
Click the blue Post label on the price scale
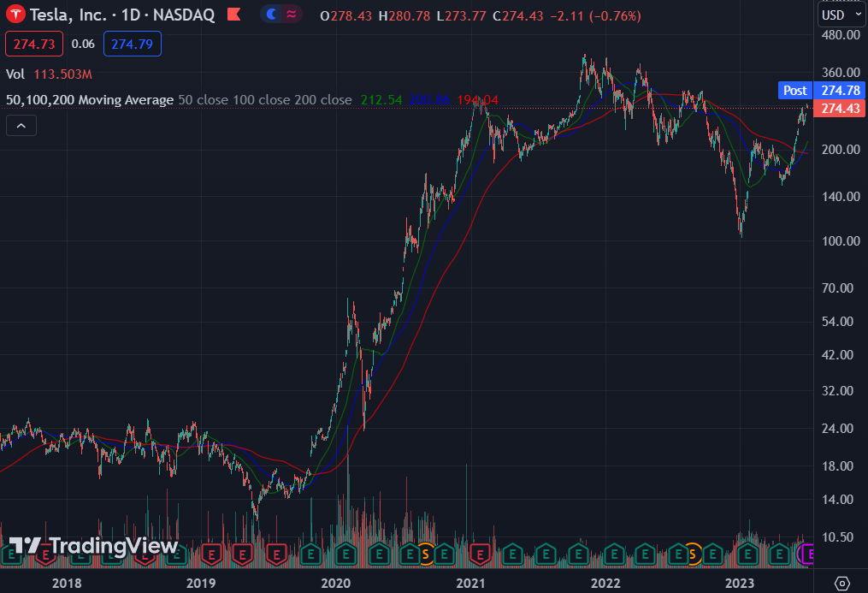point(795,90)
